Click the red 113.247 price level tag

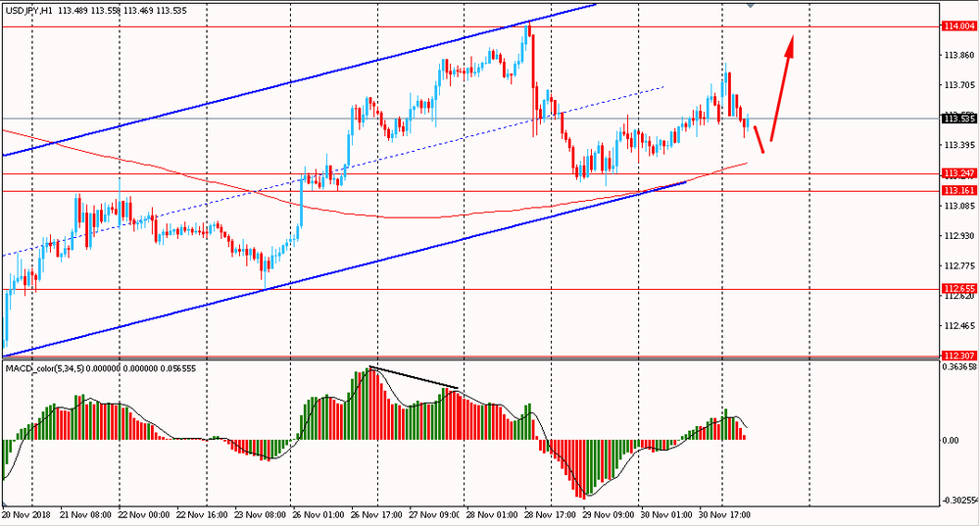coord(958,173)
